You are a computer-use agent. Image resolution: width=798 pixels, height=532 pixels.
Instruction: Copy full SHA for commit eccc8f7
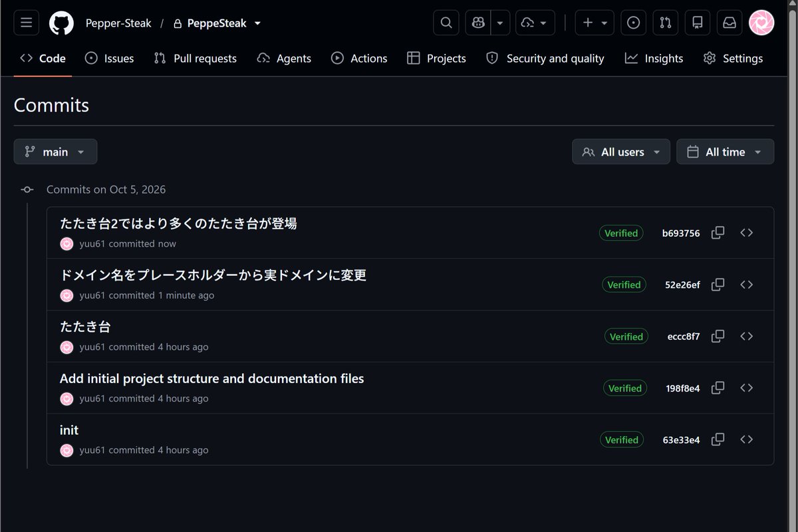[x=718, y=336]
